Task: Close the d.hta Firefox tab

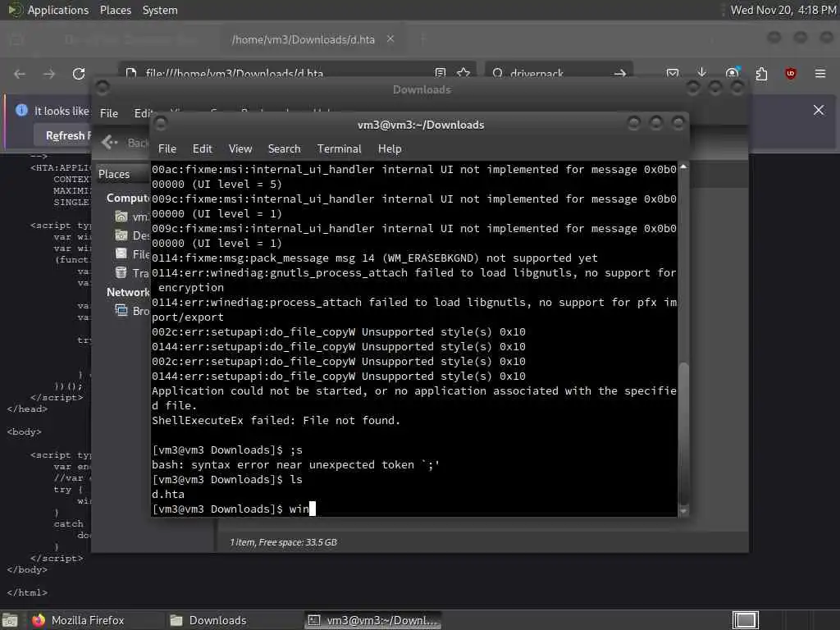Action: pos(390,39)
